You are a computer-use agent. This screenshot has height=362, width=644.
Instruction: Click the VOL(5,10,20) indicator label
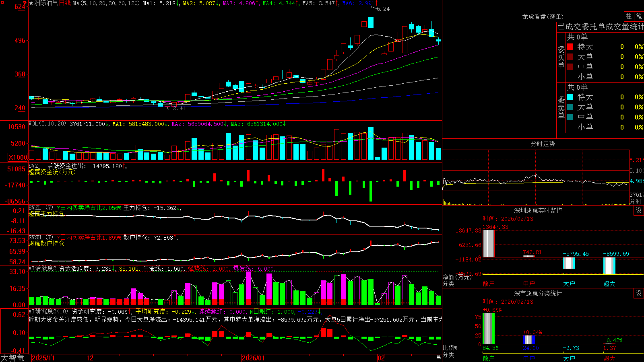(x=47, y=124)
